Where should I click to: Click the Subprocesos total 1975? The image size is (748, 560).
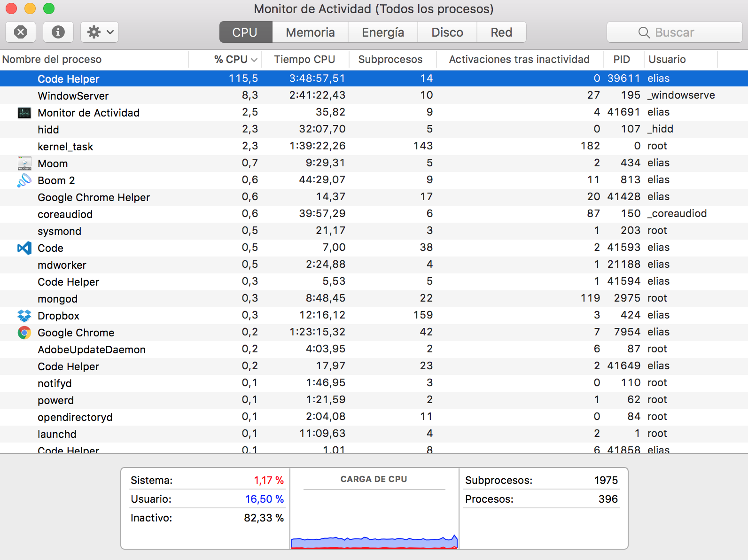point(606,480)
